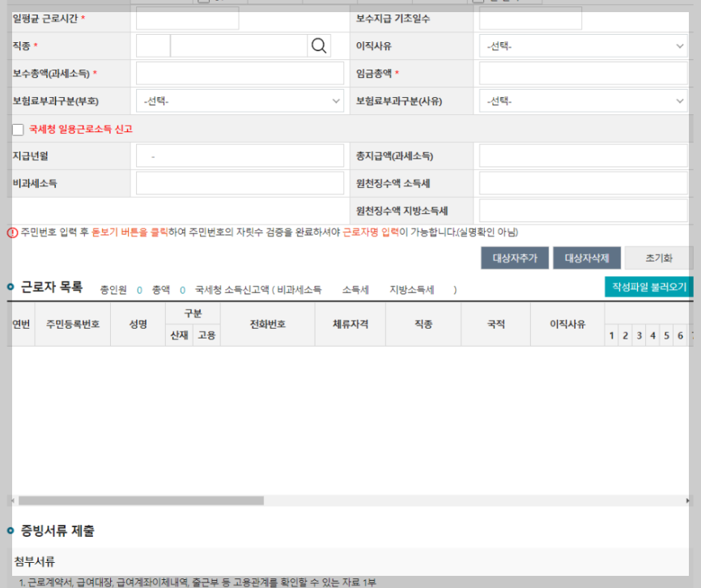Open the 이직사유 selection dropdown
The width and height of the screenshot is (701, 588).
584,46
